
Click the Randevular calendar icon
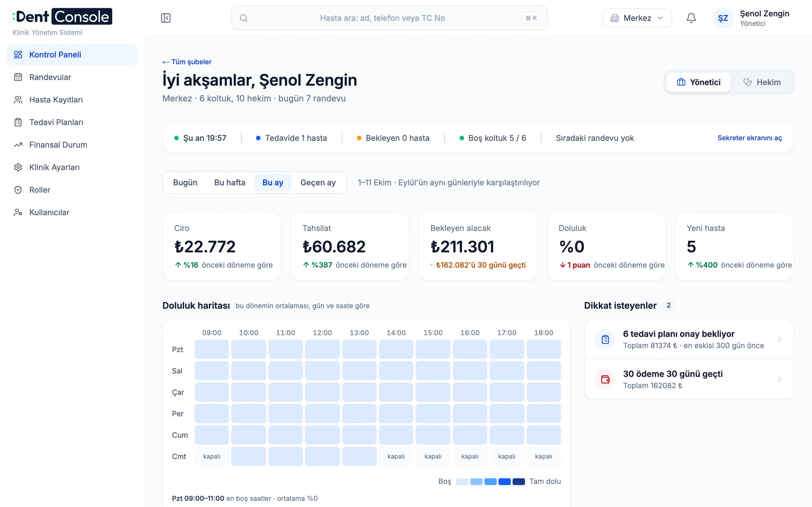[18, 77]
